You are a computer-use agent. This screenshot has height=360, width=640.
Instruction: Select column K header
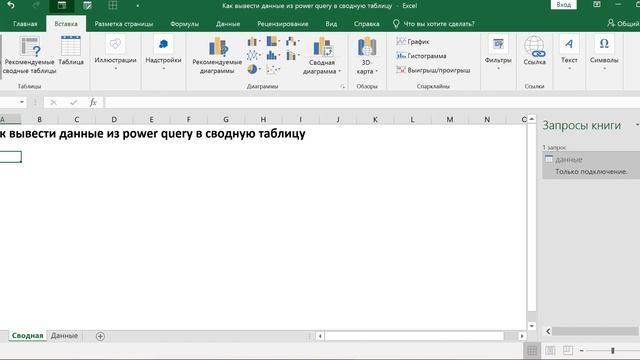click(375, 119)
